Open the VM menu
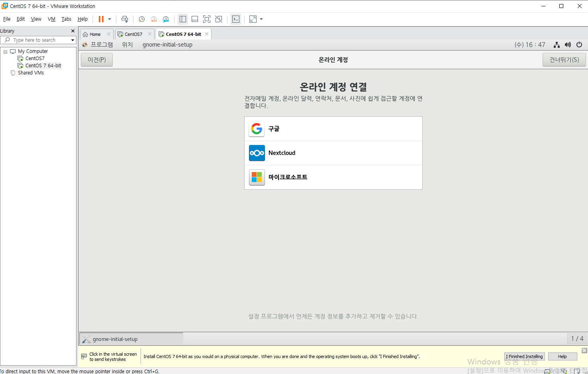The height and width of the screenshot is (374, 588). pyautogui.click(x=51, y=19)
